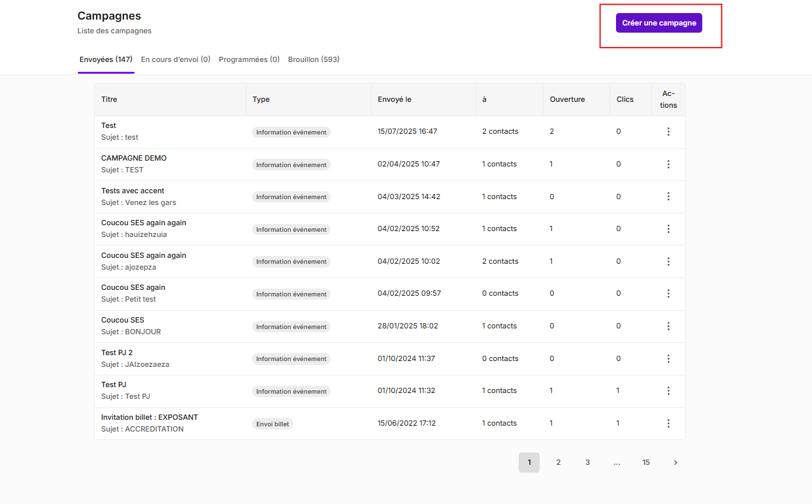Image resolution: width=812 pixels, height=504 pixels.
Task: Click the Créer une campagne button
Action: pyautogui.click(x=658, y=23)
